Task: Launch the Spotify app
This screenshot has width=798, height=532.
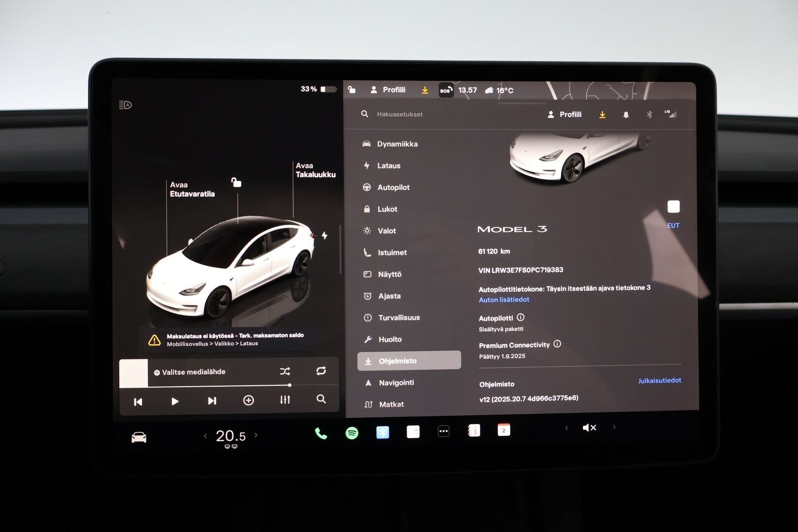Action: (352, 433)
